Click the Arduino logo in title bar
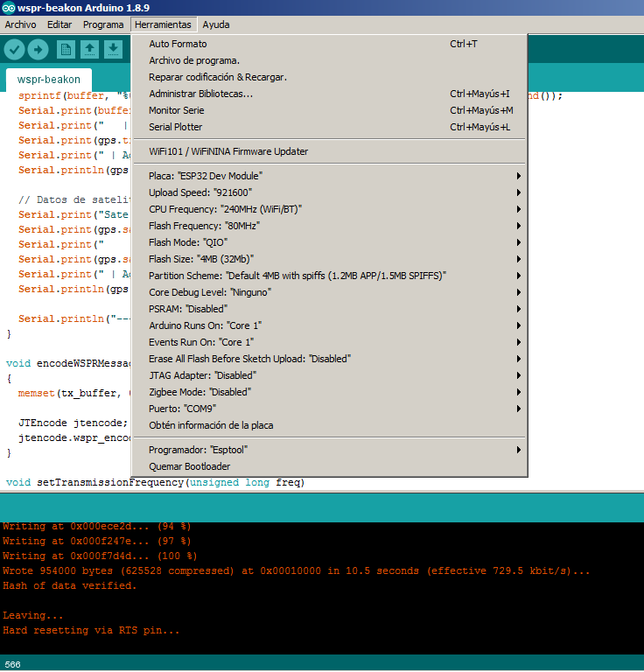This screenshot has height=672, width=644. [8, 8]
